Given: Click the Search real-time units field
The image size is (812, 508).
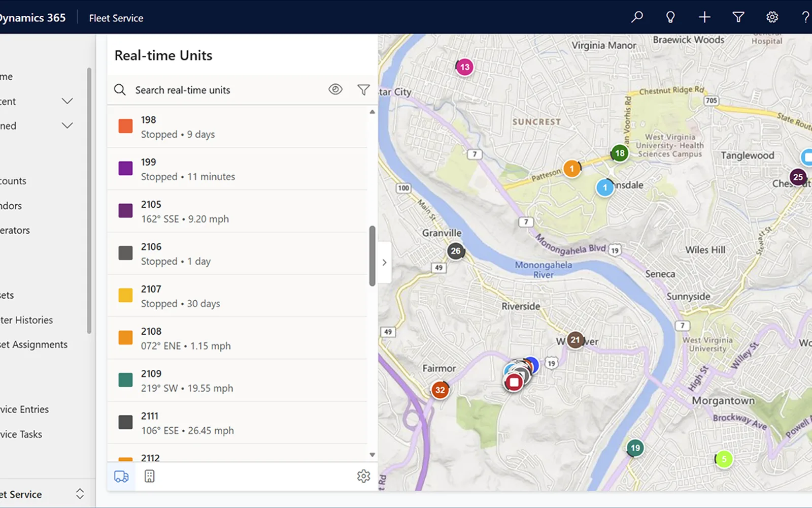Looking at the screenshot, I should point(223,90).
